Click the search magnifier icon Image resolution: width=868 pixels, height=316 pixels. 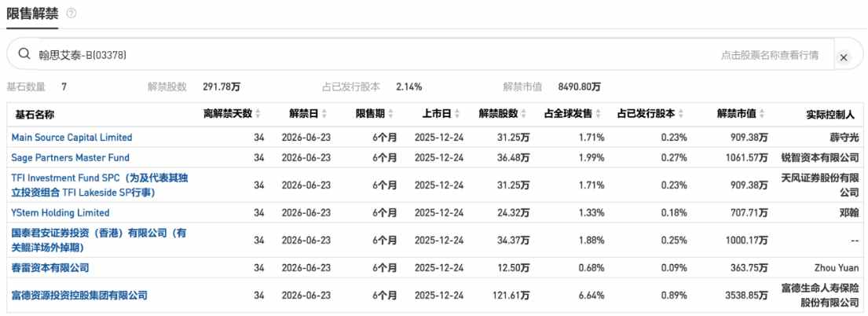pos(24,53)
